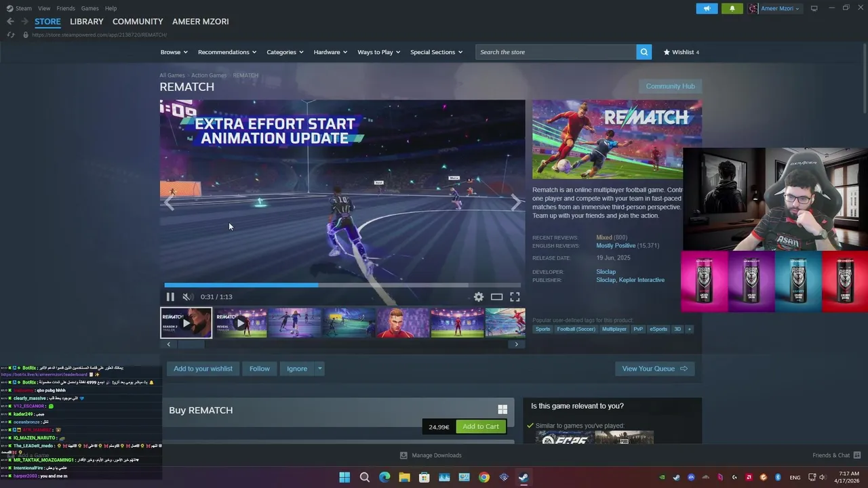Open Mostly Positive English reviews link

coord(616,245)
